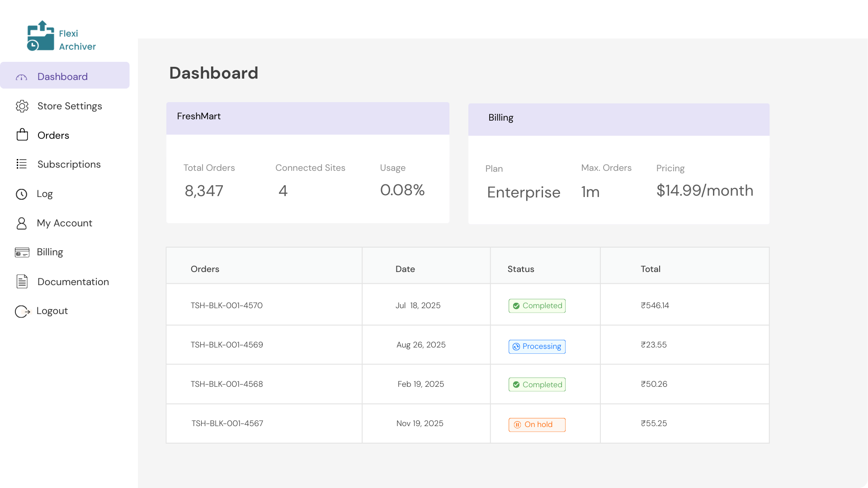
Task: Open the Store Settings menu item
Action: (x=70, y=106)
